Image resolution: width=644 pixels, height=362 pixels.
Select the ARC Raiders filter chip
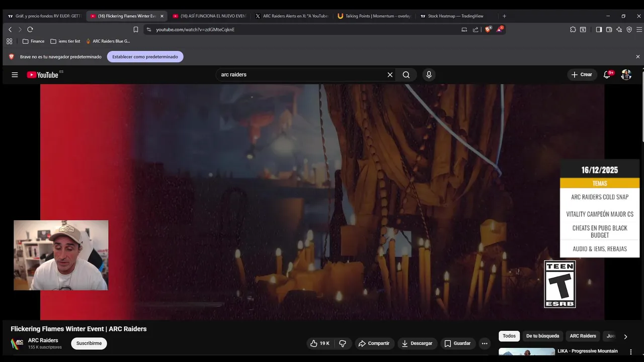click(x=583, y=336)
